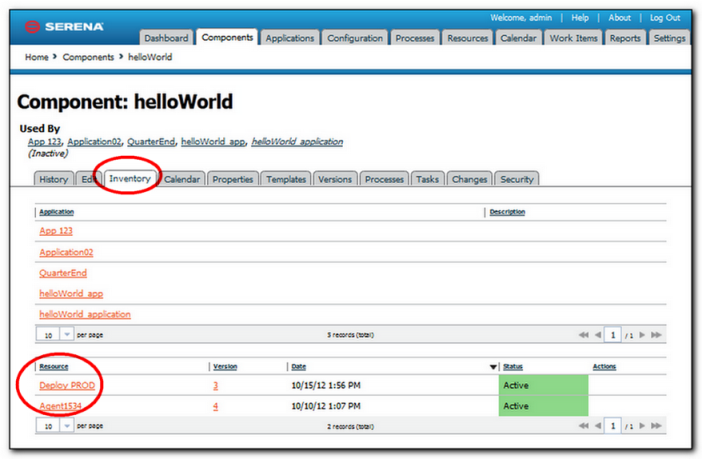Open the Reports main tab
This screenshot has width=702, height=459.
[x=625, y=38]
